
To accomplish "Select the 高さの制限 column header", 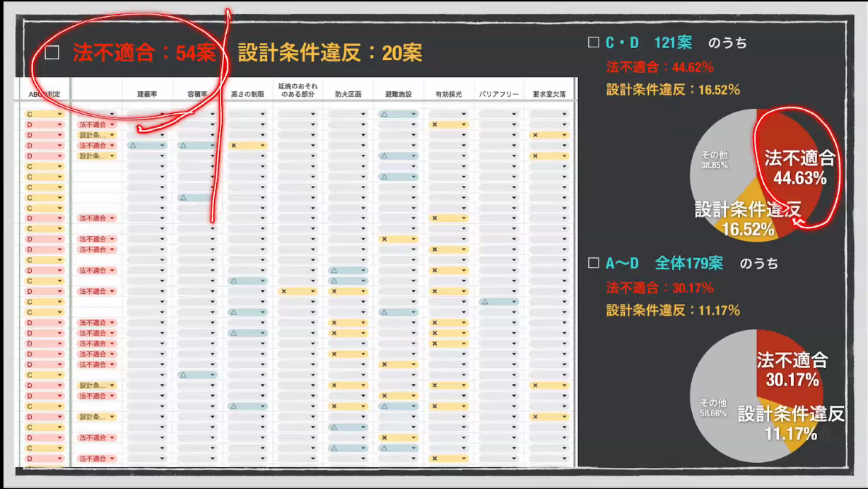I will pos(247,93).
